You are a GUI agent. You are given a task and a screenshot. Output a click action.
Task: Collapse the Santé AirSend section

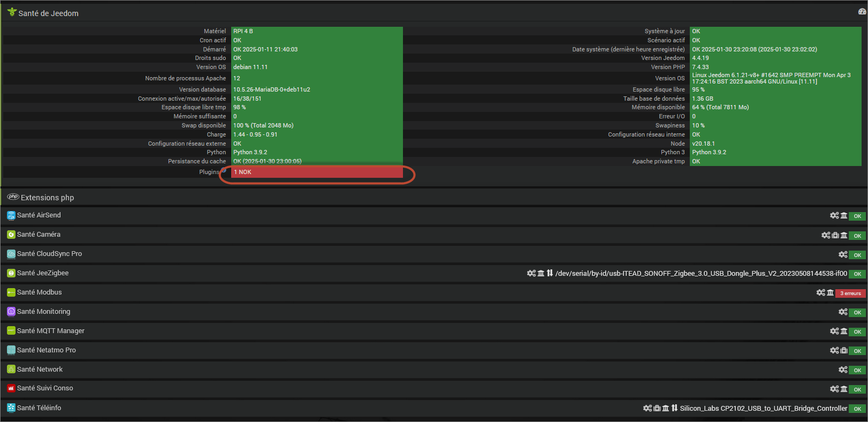click(x=434, y=215)
